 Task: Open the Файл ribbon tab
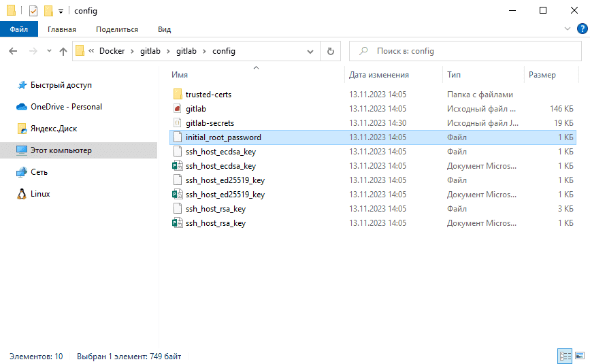point(19,29)
